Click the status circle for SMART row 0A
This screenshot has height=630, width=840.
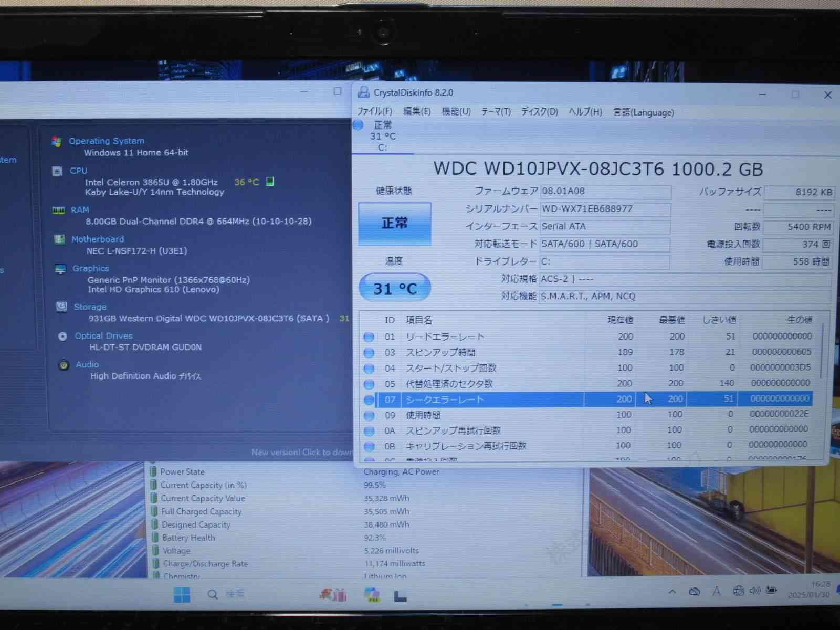[x=369, y=431]
